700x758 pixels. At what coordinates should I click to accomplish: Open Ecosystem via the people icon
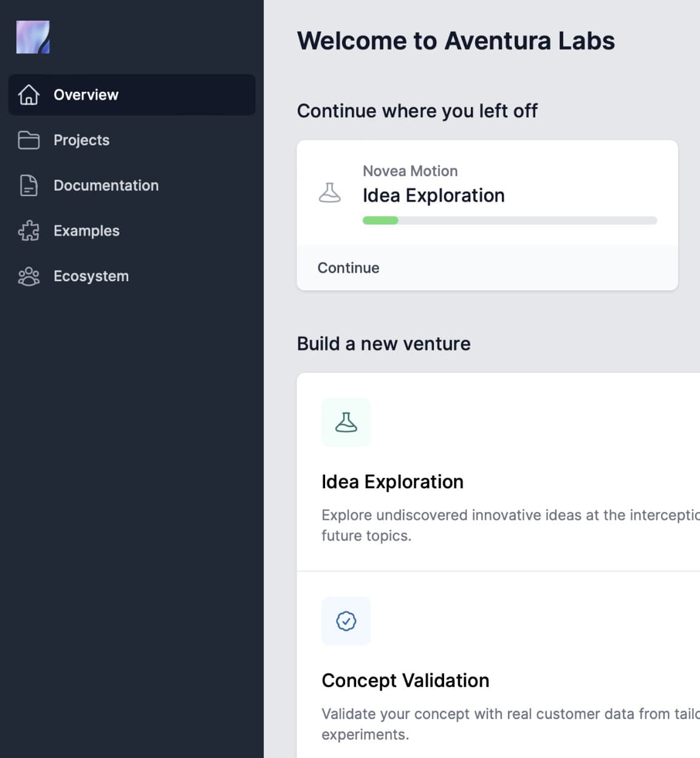(28, 276)
